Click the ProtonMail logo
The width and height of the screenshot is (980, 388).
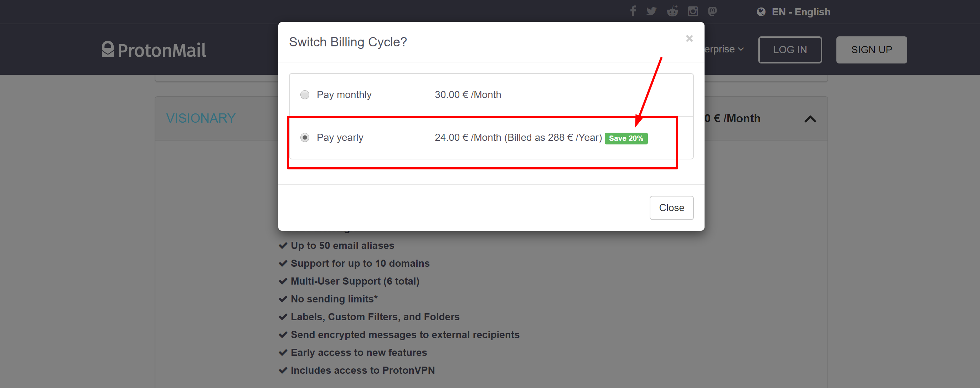click(154, 50)
